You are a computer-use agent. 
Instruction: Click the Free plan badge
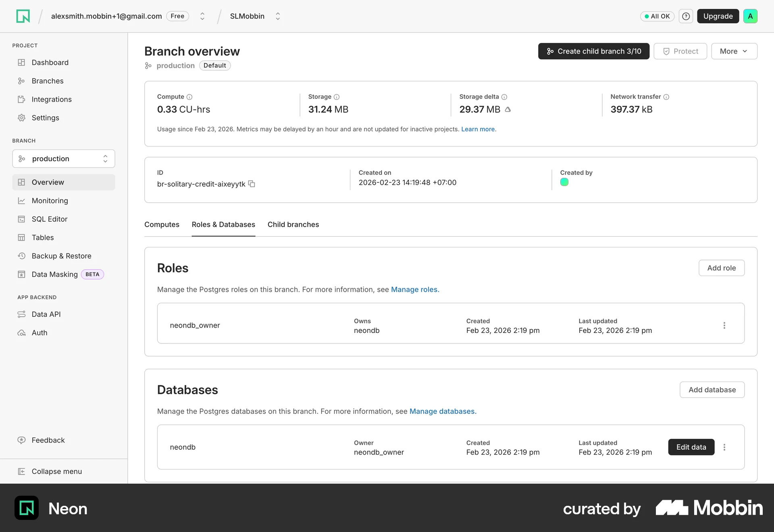point(177,16)
